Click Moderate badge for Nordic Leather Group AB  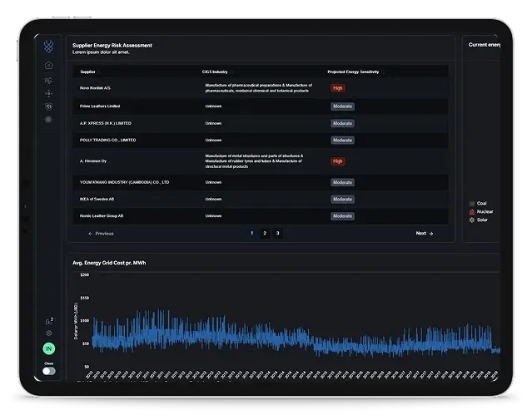point(343,216)
